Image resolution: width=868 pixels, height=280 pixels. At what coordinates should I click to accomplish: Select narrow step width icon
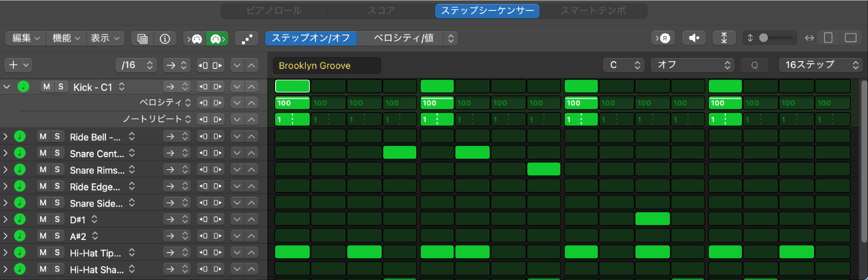click(828, 38)
